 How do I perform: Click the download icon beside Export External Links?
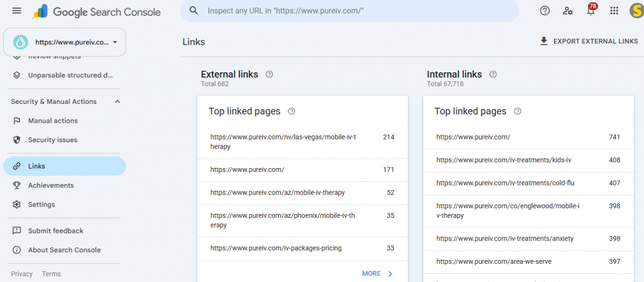click(x=544, y=41)
